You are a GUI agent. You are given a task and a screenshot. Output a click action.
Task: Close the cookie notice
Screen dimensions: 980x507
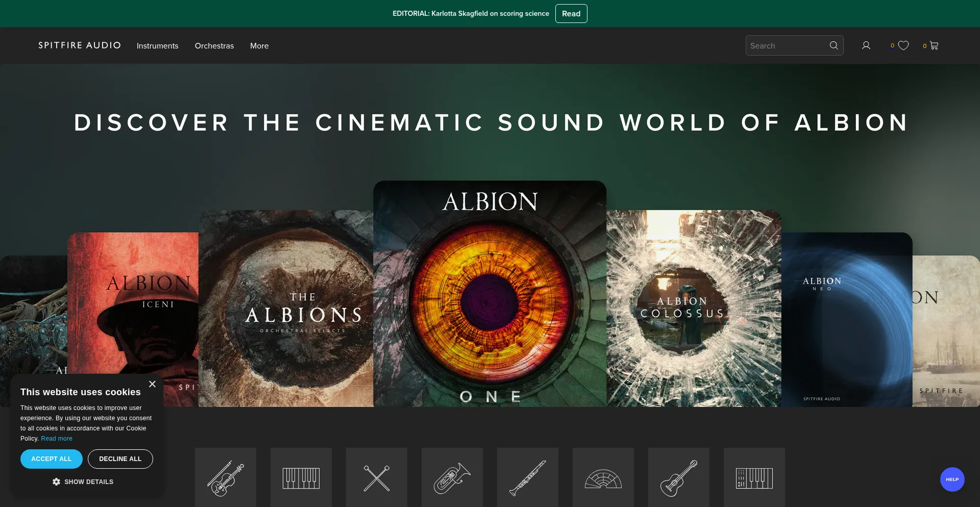tap(152, 384)
